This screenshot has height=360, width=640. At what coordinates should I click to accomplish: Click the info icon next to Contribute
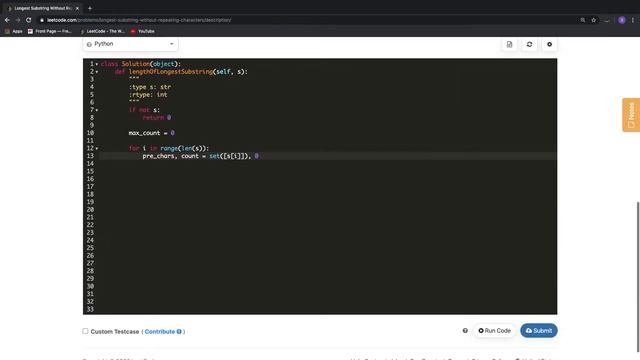click(179, 331)
